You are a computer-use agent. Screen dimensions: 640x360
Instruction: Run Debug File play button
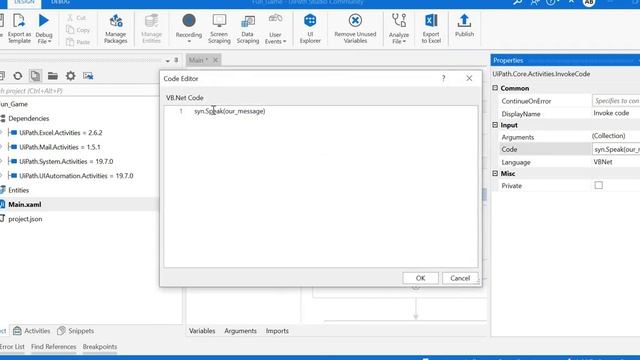[44, 21]
